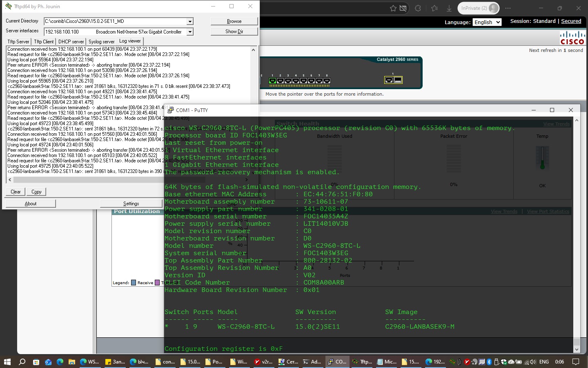Image resolution: width=588 pixels, height=368 pixels.
Task: Open browser Settings and more menu
Action: click(508, 8)
